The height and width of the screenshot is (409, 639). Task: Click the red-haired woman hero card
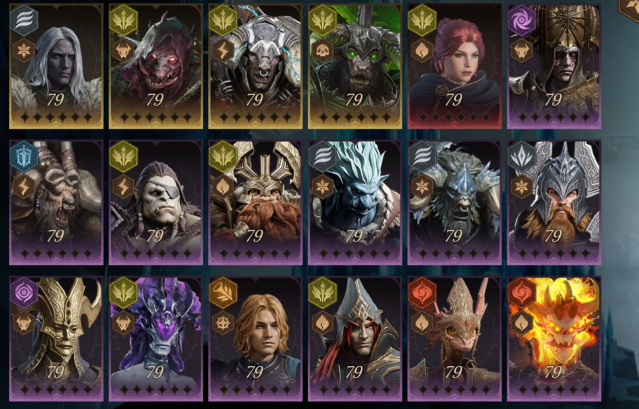click(454, 66)
